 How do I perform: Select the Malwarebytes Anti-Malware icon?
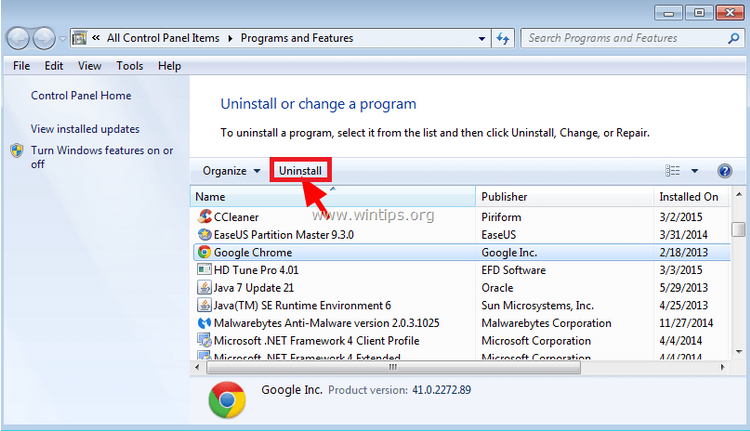pyautogui.click(x=204, y=323)
